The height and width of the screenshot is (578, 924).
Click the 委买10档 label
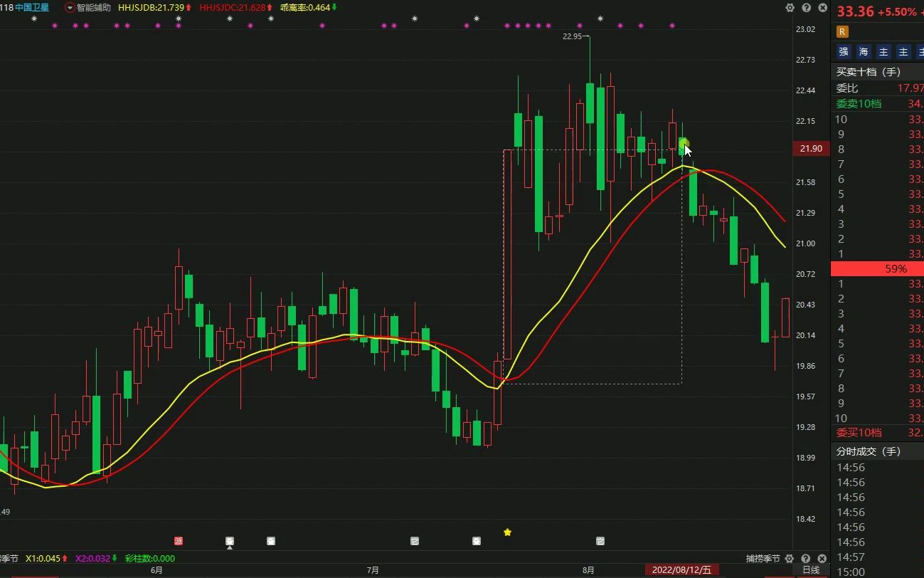tap(859, 433)
